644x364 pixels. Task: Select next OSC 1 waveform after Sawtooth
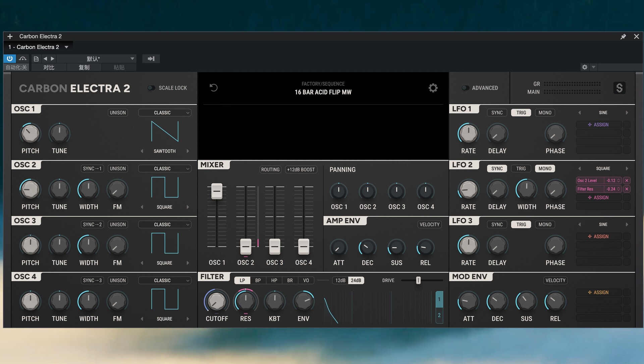[188, 151]
